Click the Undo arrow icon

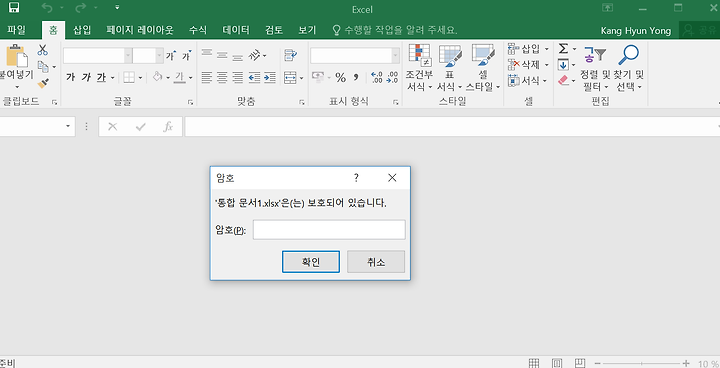(x=47, y=7)
